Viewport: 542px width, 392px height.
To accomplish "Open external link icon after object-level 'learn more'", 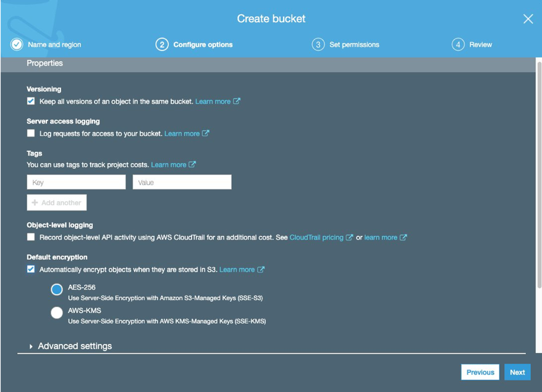I will tap(404, 237).
